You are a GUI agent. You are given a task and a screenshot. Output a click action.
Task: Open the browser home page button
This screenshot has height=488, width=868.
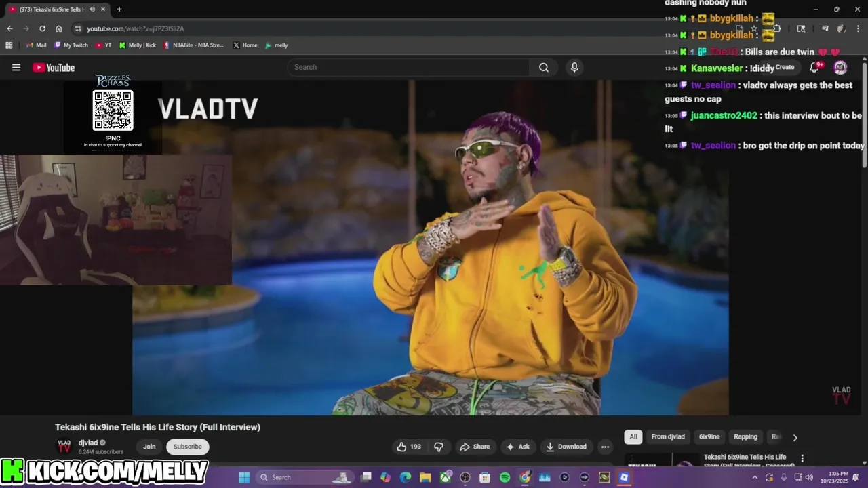(59, 28)
